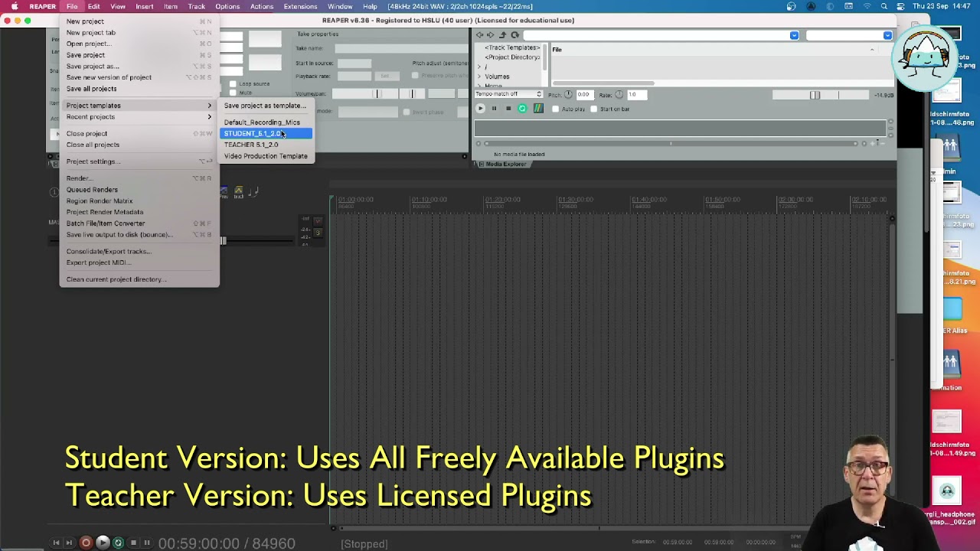Open the Apple menu
The width and height of the screenshot is (980, 551).
pos(14,6)
